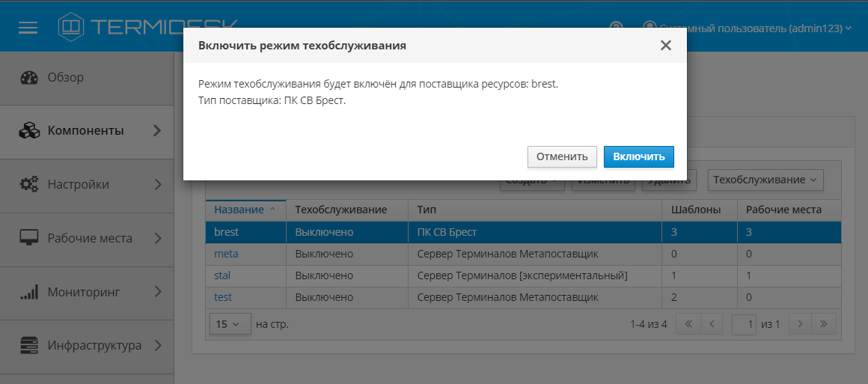Click the page number input field

[x=745, y=324]
